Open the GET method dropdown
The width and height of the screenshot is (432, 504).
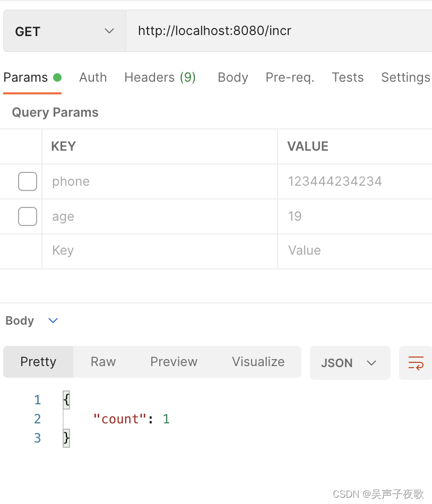(64, 31)
